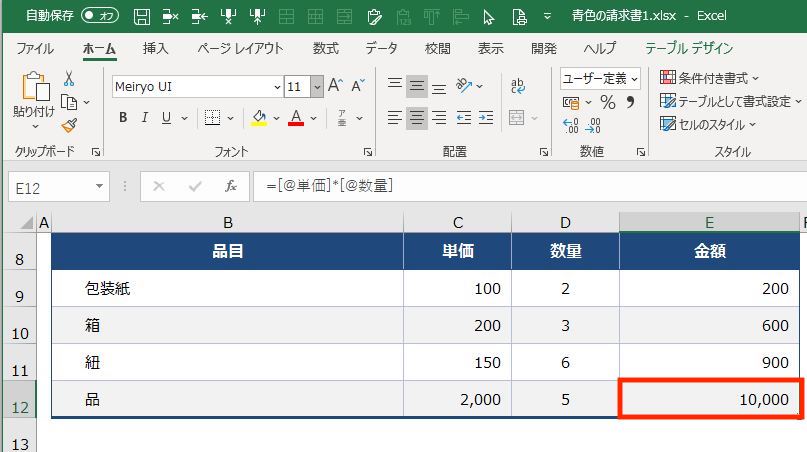
Task: Apply yellow fill color
Action: pyautogui.click(x=259, y=118)
